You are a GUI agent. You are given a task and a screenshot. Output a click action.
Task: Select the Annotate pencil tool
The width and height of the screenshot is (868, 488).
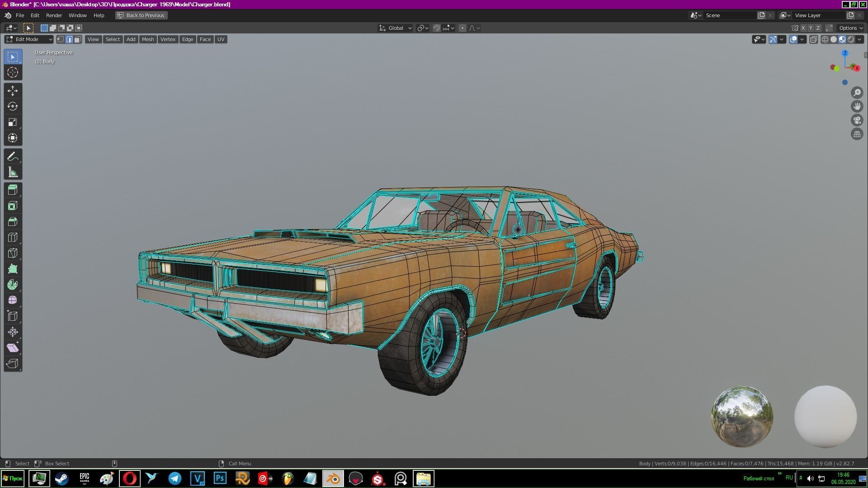(13, 156)
